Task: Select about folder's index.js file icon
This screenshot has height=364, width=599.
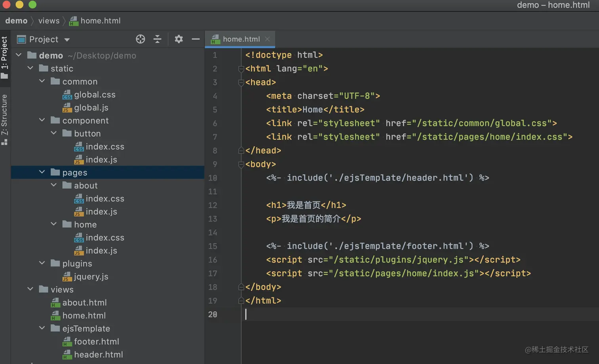Action: [x=79, y=212]
